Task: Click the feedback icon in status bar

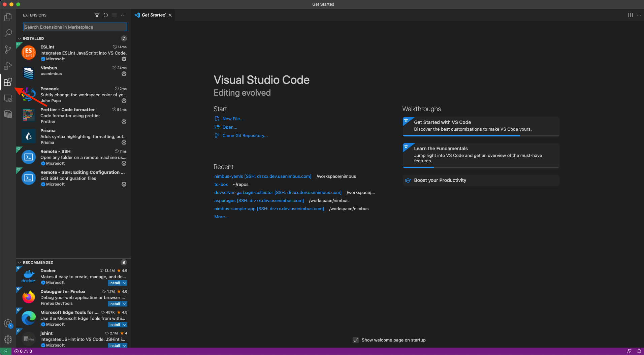Action: [629, 351]
